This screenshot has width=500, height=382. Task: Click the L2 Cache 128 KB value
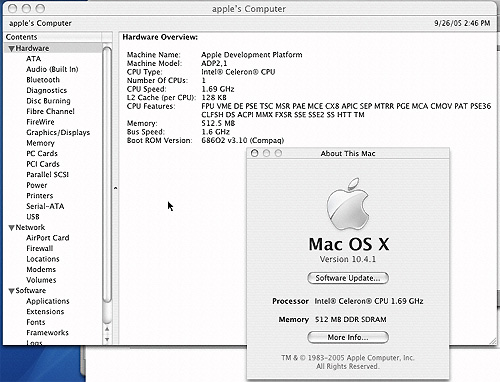(x=214, y=98)
